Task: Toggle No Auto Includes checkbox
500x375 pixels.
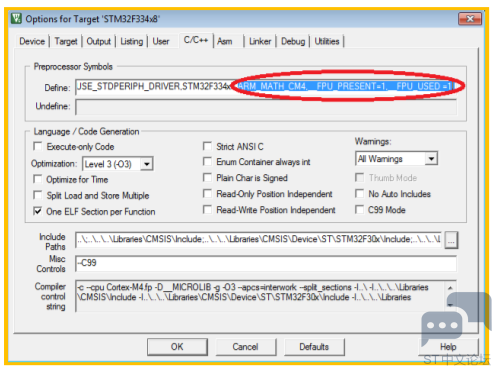Action: coord(359,193)
